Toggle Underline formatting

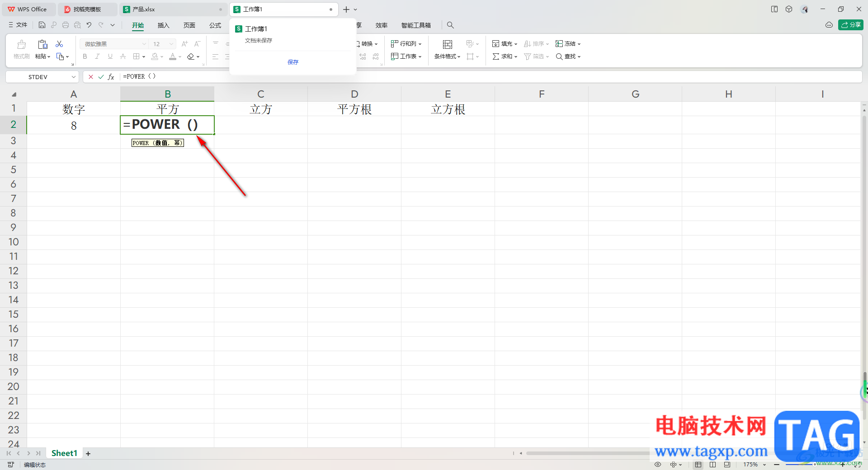110,56
